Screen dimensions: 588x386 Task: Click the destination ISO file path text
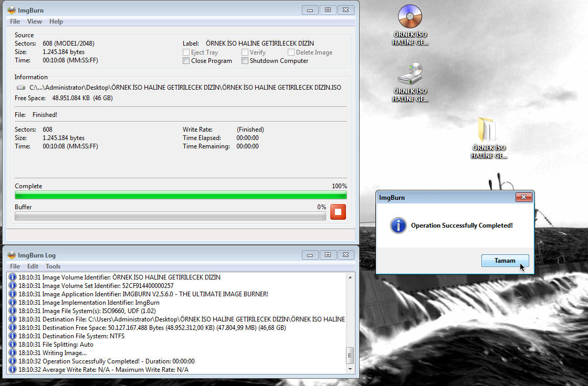pos(185,87)
